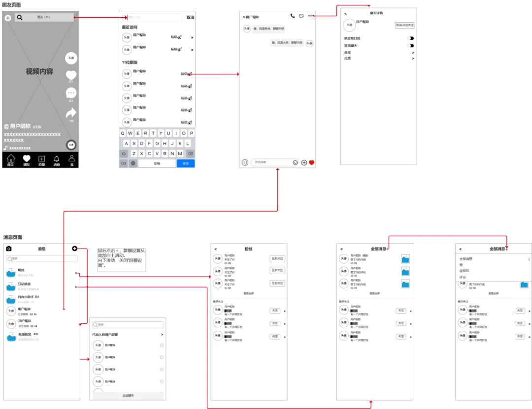Remove first recent visitor with x

pyautogui.click(x=192, y=37)
